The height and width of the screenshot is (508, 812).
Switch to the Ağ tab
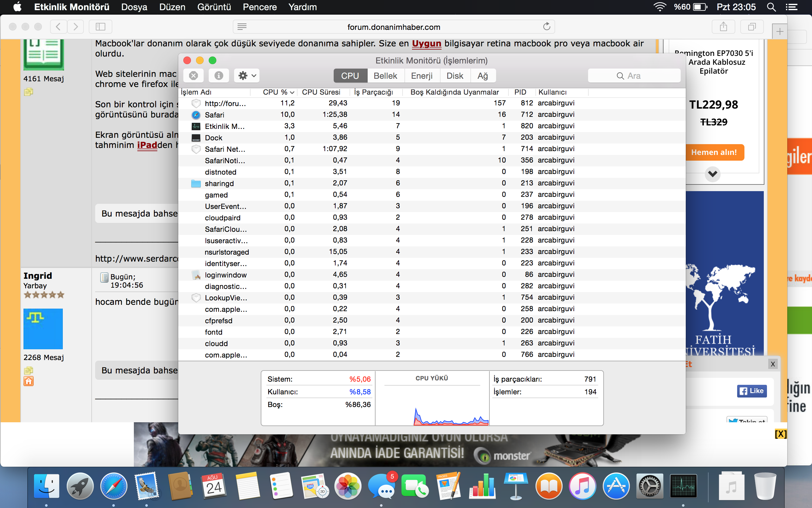click(x=482, y=76)
